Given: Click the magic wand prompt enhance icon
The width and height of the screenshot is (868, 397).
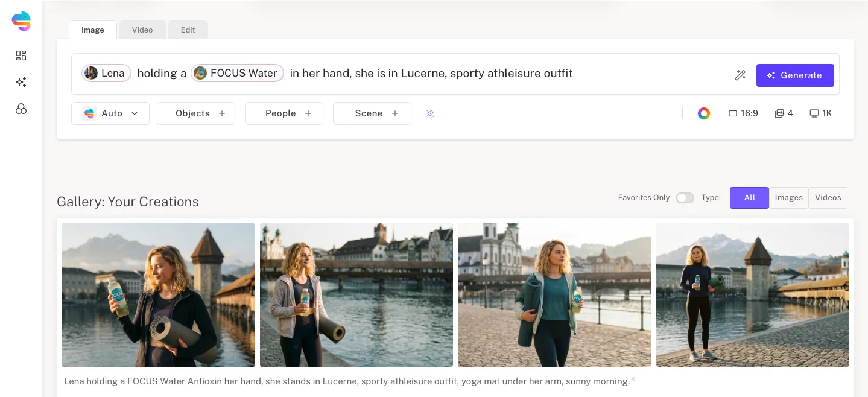Looking at the screenshot, I should tap(740, 75).
